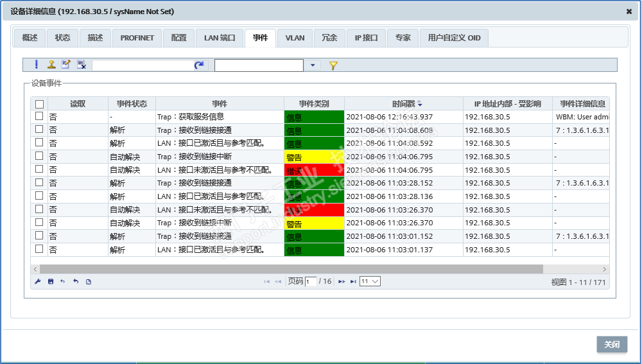Click the blue exclamation mark toolbar icon

pos(37,64)
